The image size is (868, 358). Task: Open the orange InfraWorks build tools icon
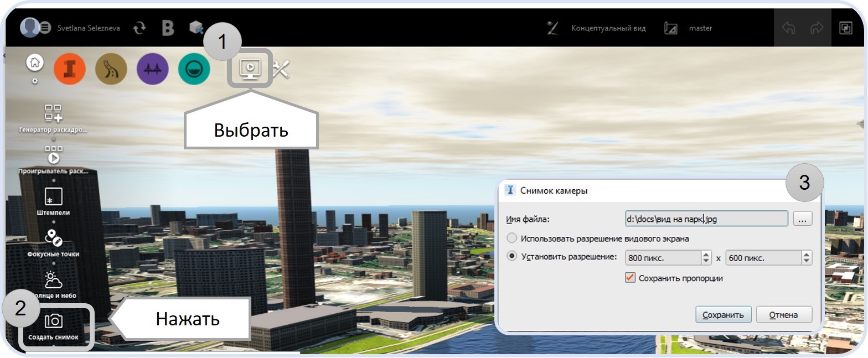[x=70, y=69]
